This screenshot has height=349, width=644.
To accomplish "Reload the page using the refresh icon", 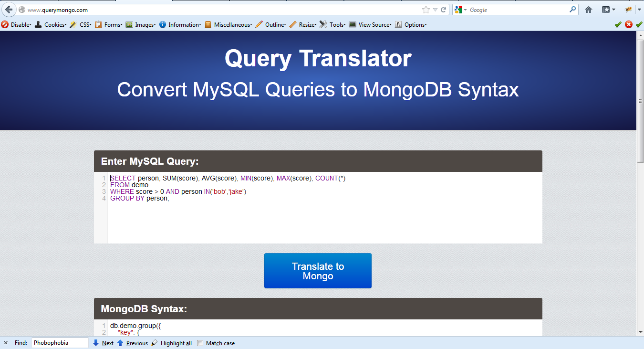I will pyautogui.click(x=443, y=10).
